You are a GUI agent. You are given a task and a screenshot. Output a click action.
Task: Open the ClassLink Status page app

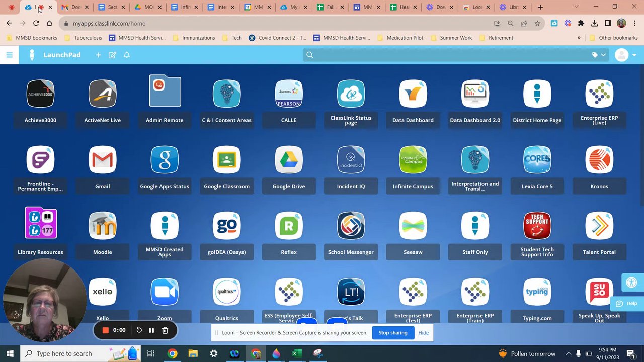pos(351,94)
